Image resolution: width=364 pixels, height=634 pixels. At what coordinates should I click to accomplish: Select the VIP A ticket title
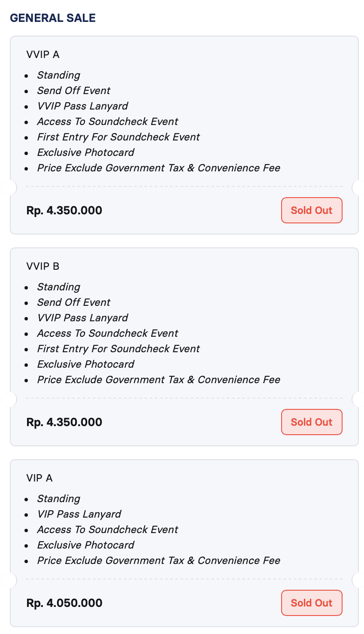pos(39,478)
